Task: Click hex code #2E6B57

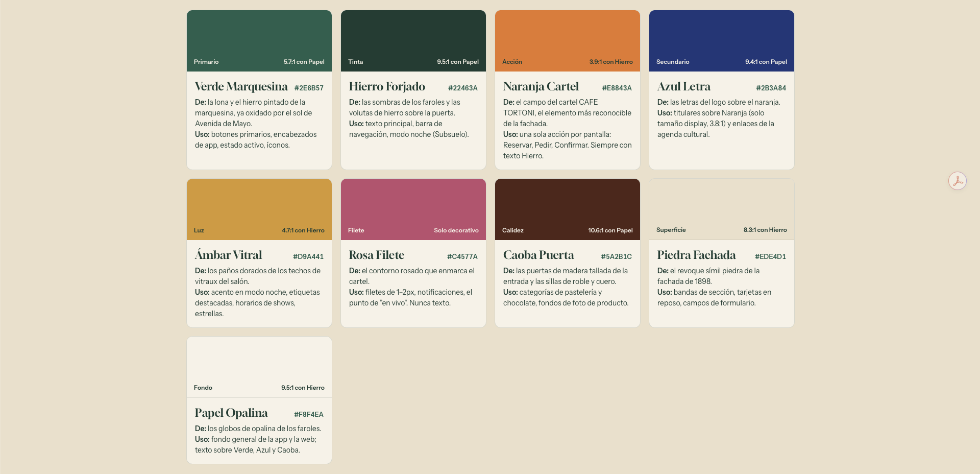Action: point(309,88)
